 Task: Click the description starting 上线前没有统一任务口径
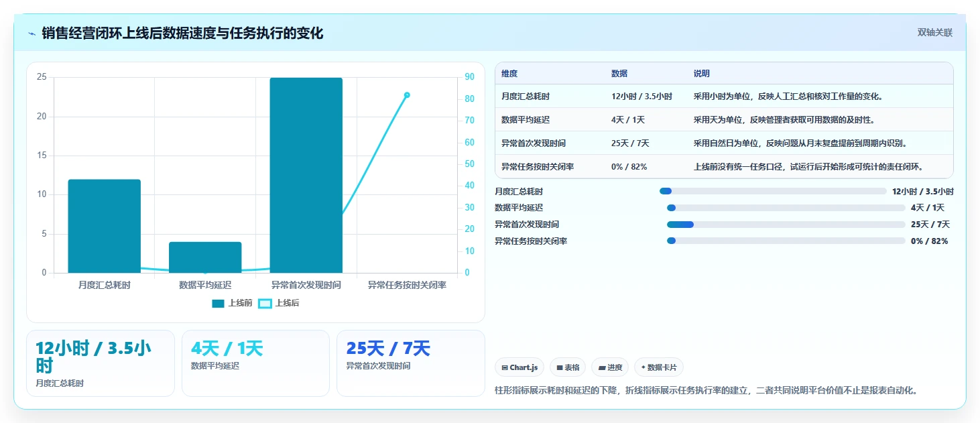pyautogui.click(x=809, y=167)
